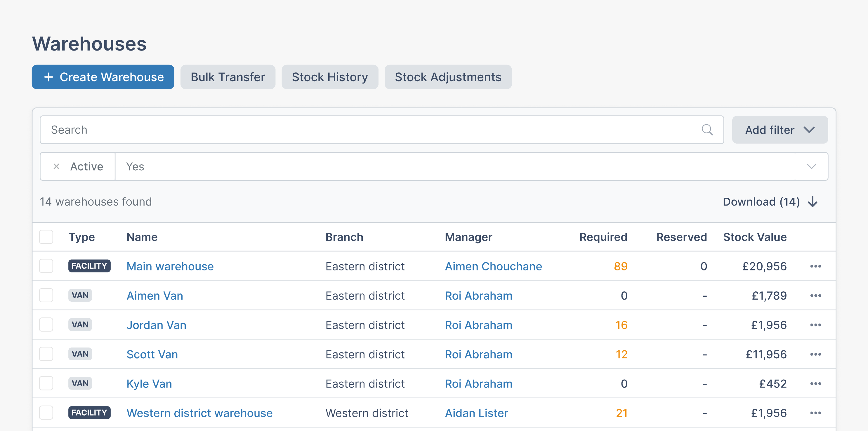Image resolution: width=868 pixels, height=431 pixels.
Task: Open more options for Western district warehouse
Action: (815, 413)
